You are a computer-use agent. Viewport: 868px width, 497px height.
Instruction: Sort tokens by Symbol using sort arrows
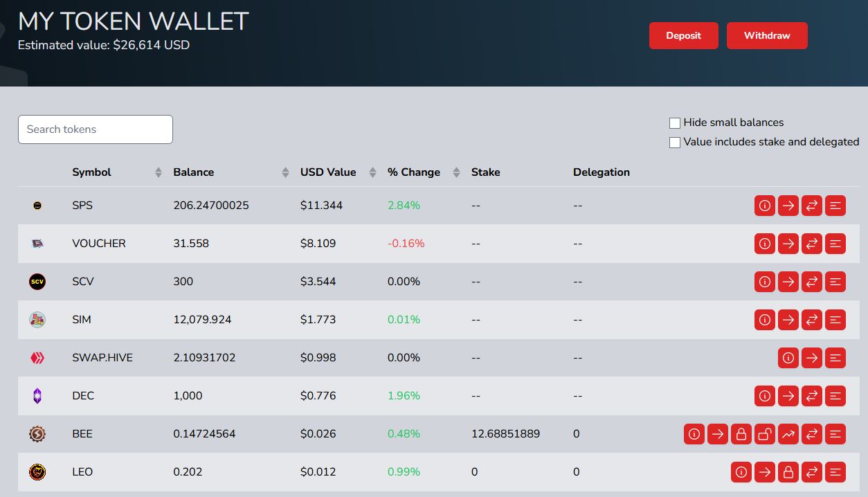(x=159, y=172)
